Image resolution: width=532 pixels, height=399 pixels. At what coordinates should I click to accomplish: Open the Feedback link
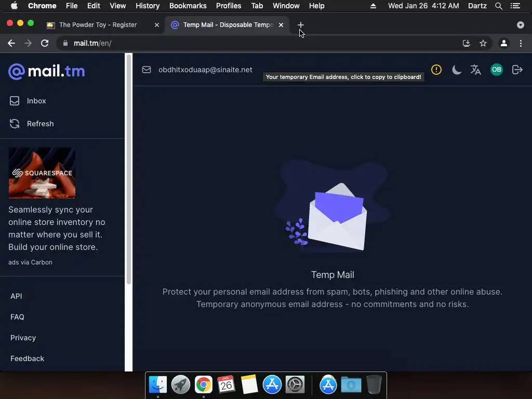coord(27,358)
